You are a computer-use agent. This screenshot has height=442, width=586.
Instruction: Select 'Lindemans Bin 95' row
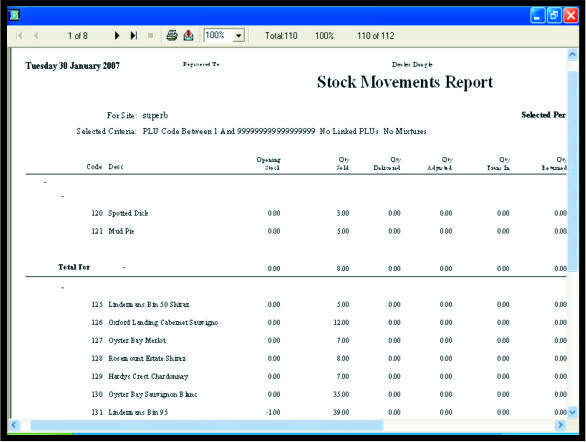tap(138, 412)
